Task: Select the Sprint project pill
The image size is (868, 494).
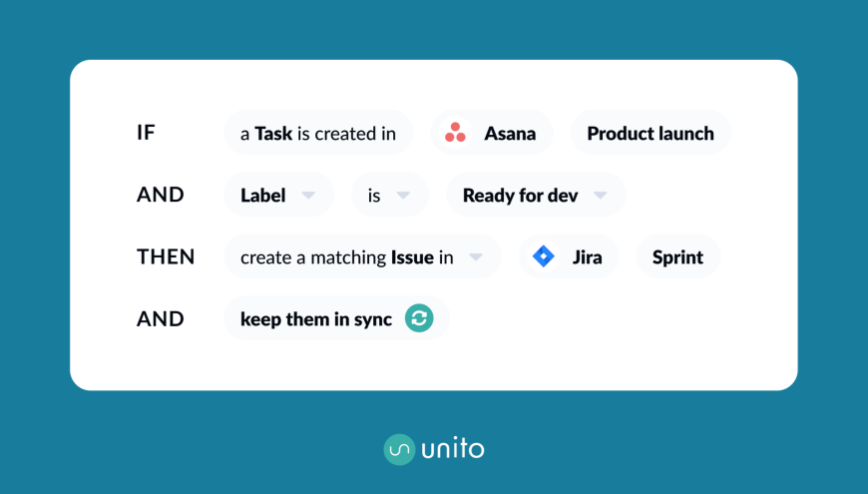Action: pos(677,256)
